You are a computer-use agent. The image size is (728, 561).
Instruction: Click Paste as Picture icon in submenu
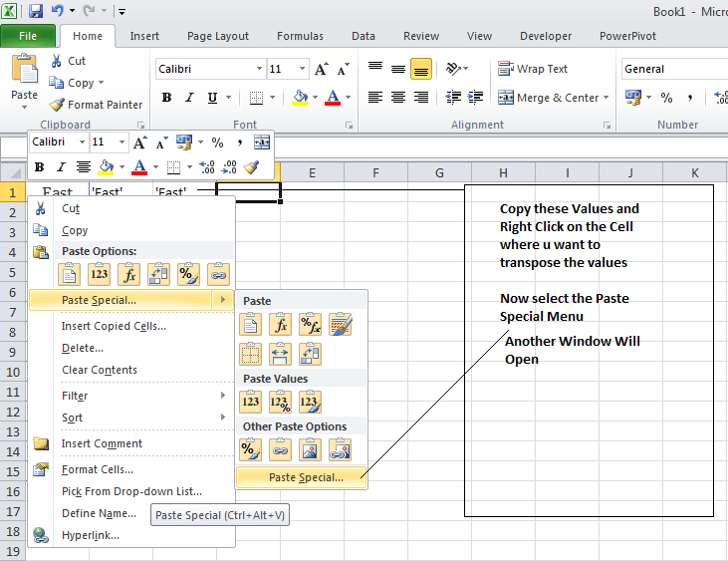(x=310, y=449)
